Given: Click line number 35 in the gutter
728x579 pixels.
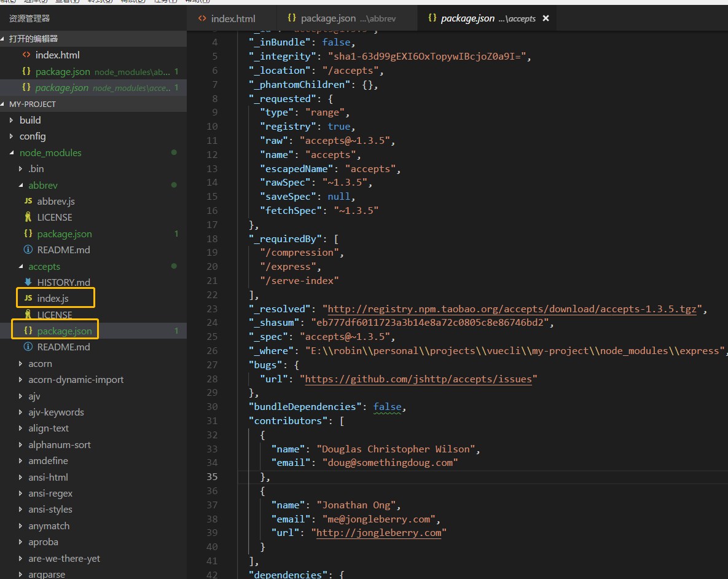Looking at the screenshot, I should [x=212, y=477].
